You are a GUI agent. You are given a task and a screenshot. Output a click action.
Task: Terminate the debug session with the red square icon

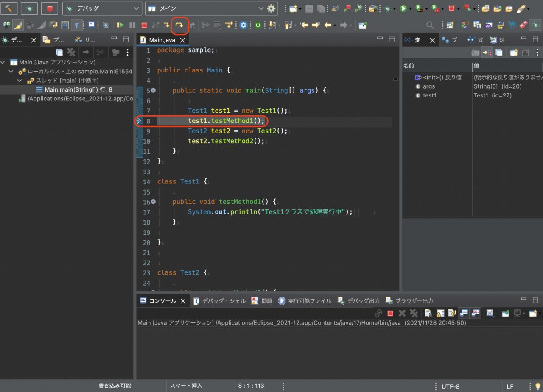[144, 25]
